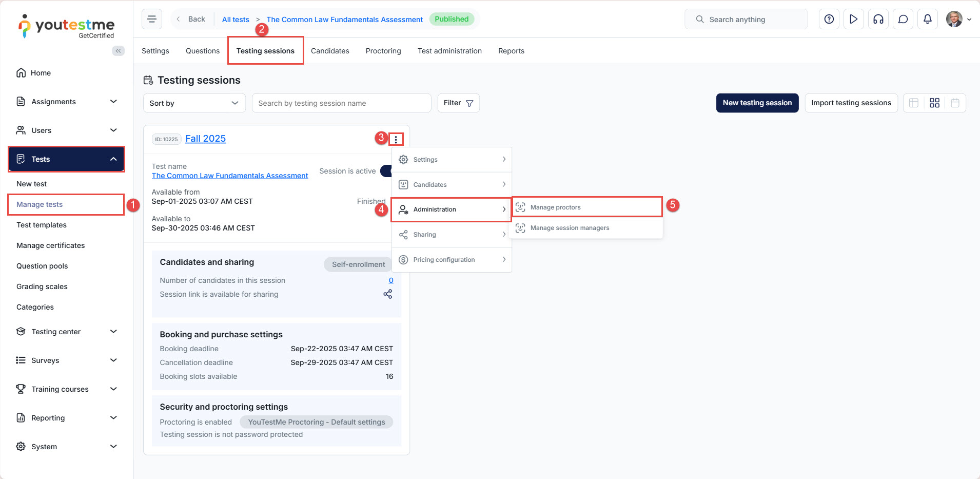Click the share icon for session link
This screenshot has height=479, width=980.
pos(387,294)
